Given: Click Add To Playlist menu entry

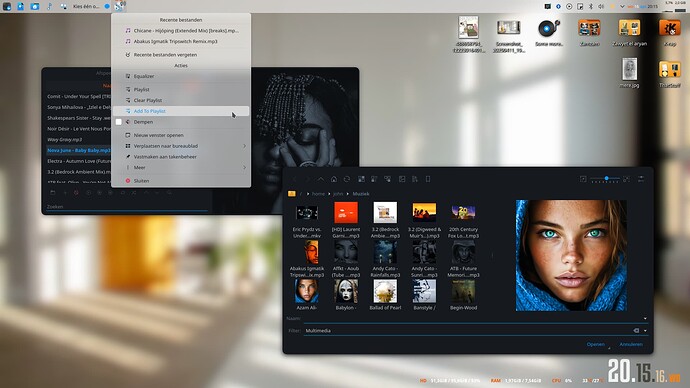Looking at the screenshot, I should 181,111.
